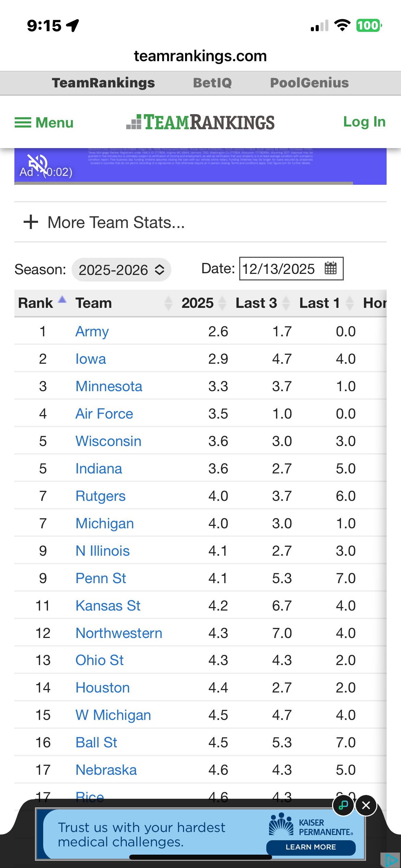Tap the AdChoices icon at bottom right

pos(391,860)
